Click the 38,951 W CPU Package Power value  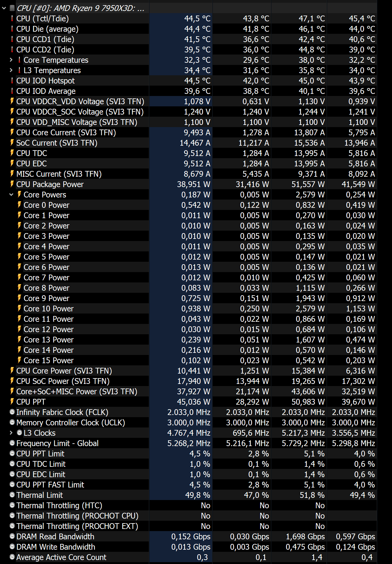click(x=194, y=184)
